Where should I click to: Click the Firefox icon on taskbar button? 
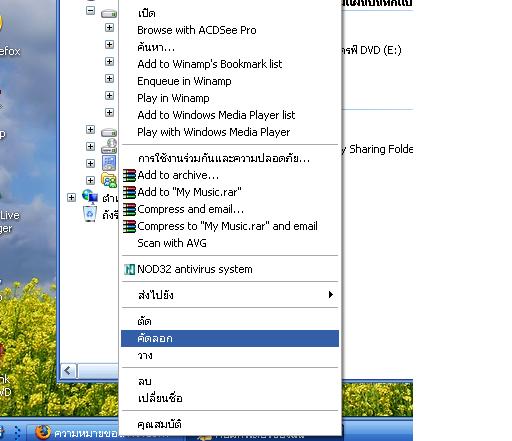tap(43, 433)
